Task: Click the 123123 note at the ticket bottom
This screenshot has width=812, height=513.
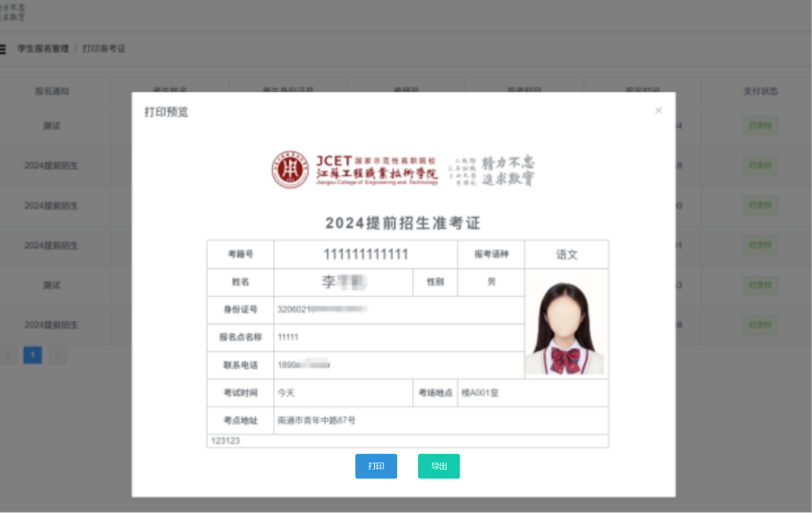Action: [225, 441]
